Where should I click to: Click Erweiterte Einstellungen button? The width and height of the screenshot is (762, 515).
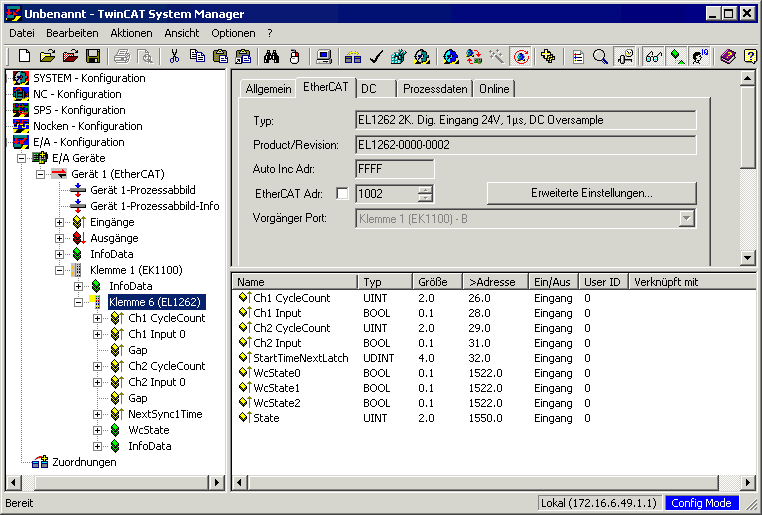pos(591,193)
